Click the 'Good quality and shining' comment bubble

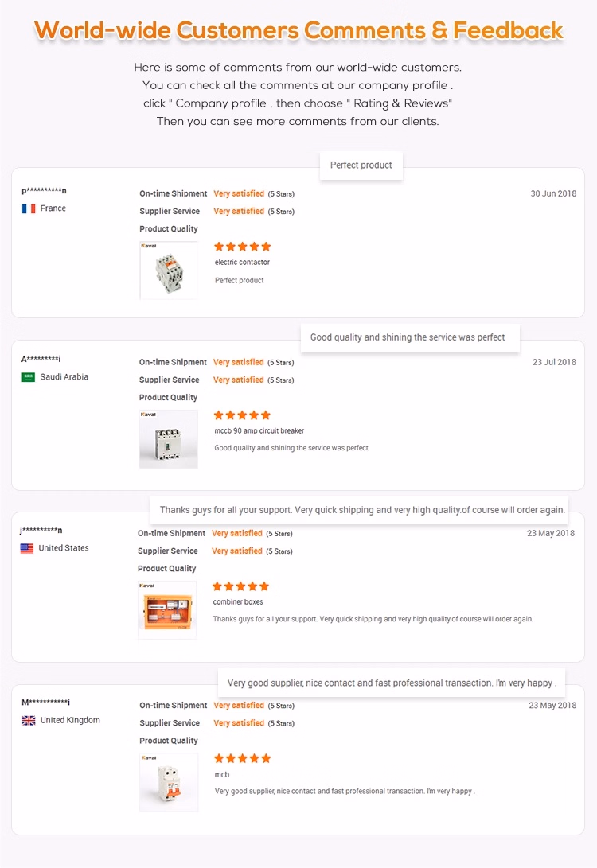(x=408, y=337)
